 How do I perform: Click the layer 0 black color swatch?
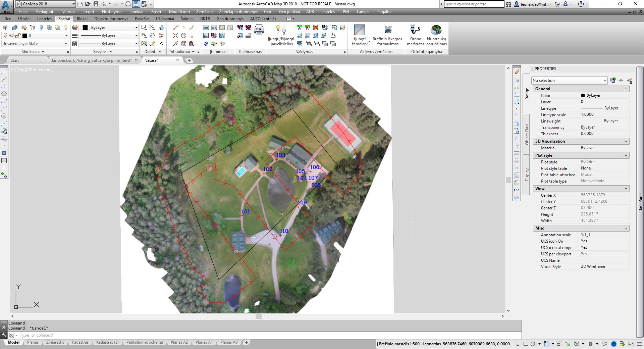(x=24, y=36)
